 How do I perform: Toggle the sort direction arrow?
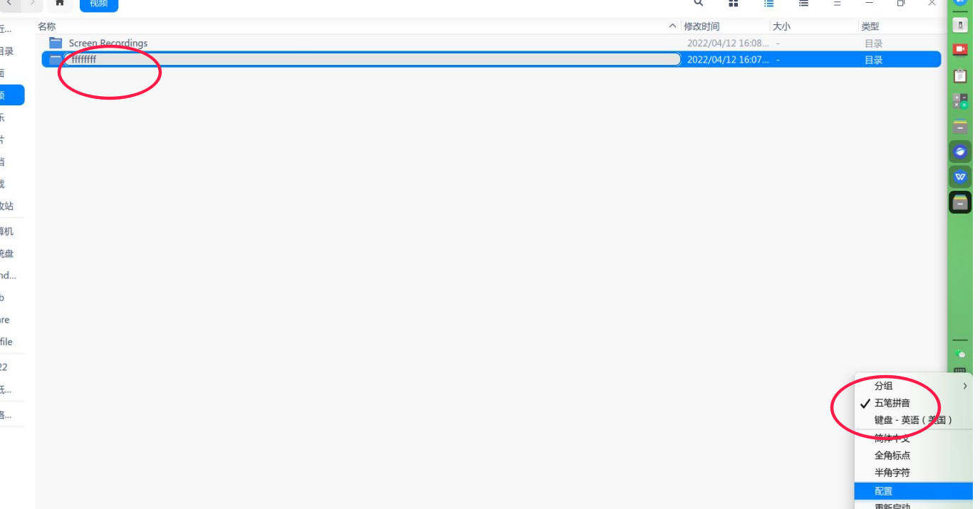coord(673,26)
